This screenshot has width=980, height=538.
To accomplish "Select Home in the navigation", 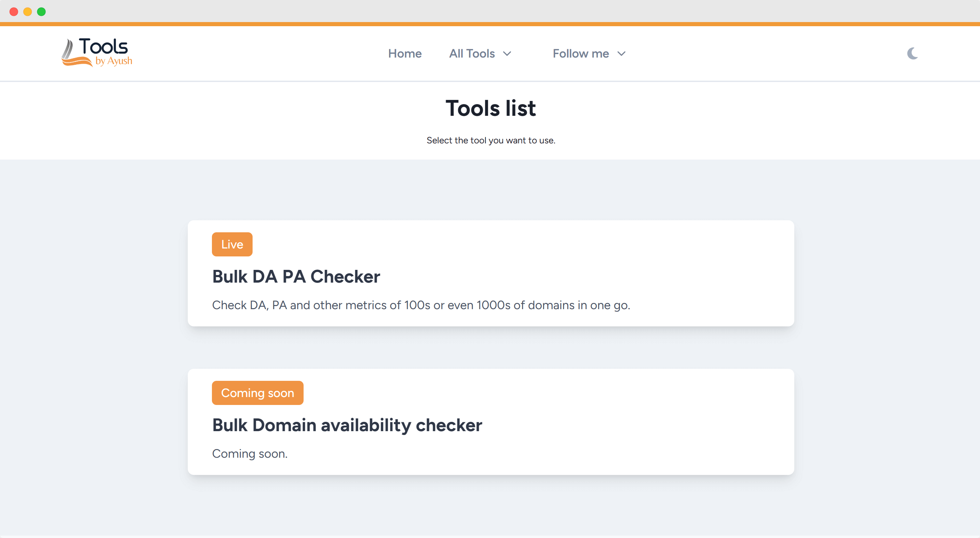I will point(405,53).
